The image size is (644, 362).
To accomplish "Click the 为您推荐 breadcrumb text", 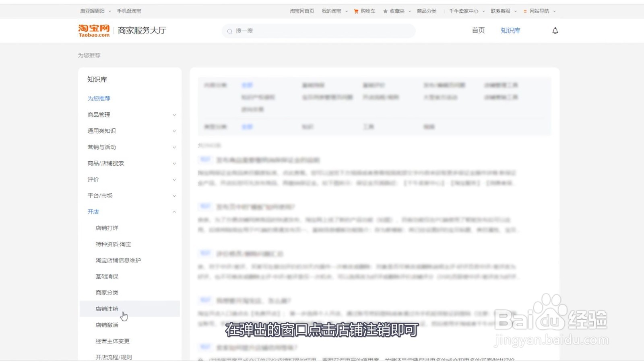I will click(x=89, y=56).
